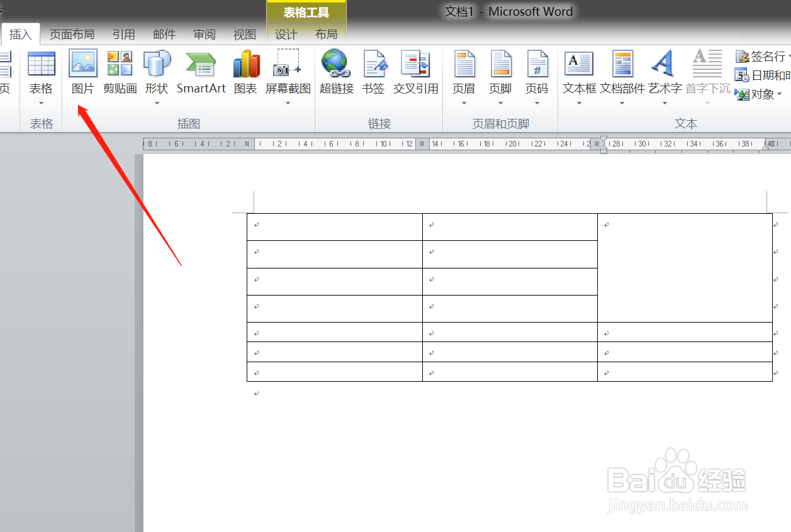
Task: Switch to the 页面布局 ribbon tab
Action: pos(72,34)
